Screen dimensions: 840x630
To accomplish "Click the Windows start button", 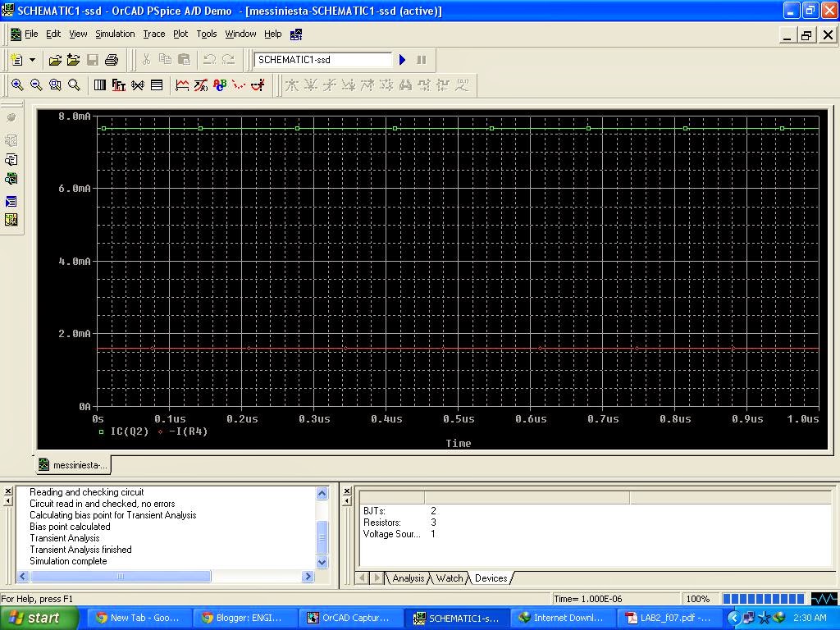I will [x=39, y=618].
